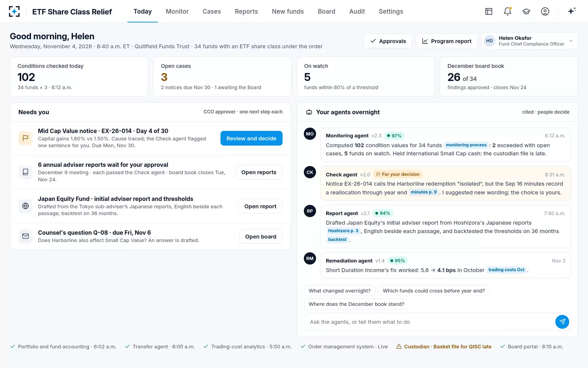
Task: Click the app logo next to ETF Share Class Relief
Action: tap(14, 11)
